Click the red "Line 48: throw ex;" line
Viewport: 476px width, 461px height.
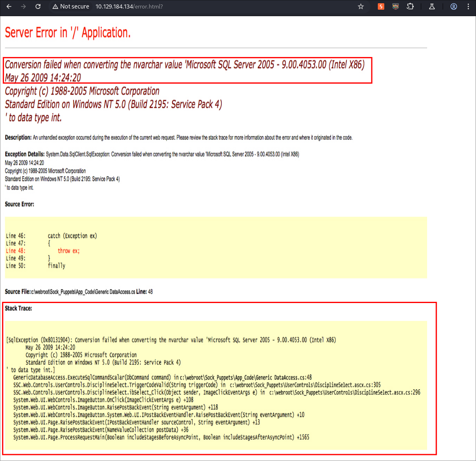click(x=43, y=250)
